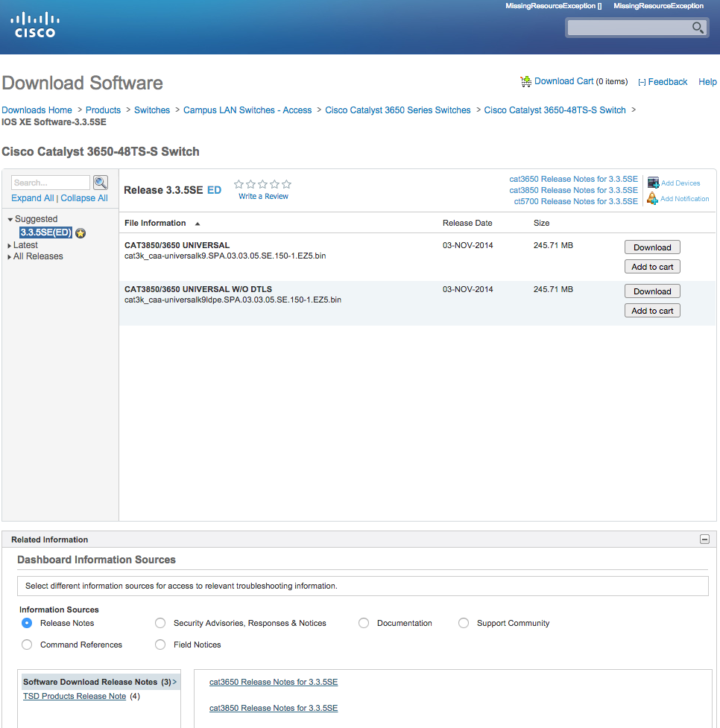The height and width of the screenshot is (728, 720).
Task: Click the Download Cart icon
Action: pyautogui.click(x=525, y=82)
